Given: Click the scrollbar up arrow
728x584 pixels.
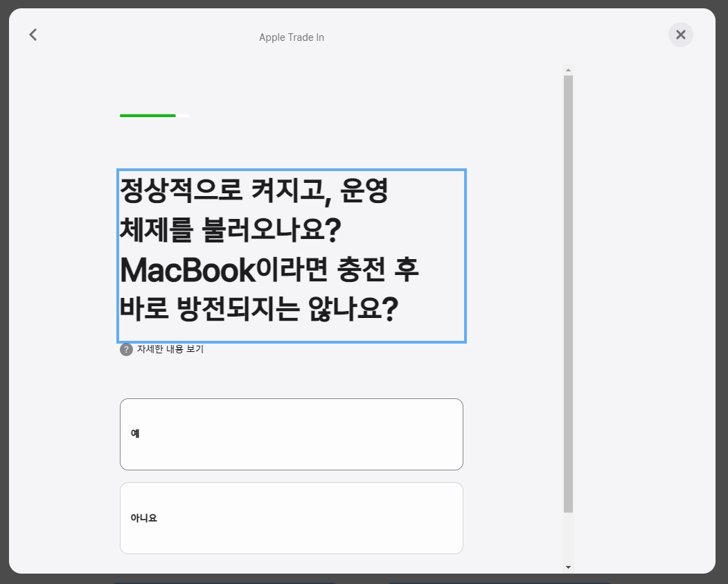Looking at the screenshot, I should (568, 70).
